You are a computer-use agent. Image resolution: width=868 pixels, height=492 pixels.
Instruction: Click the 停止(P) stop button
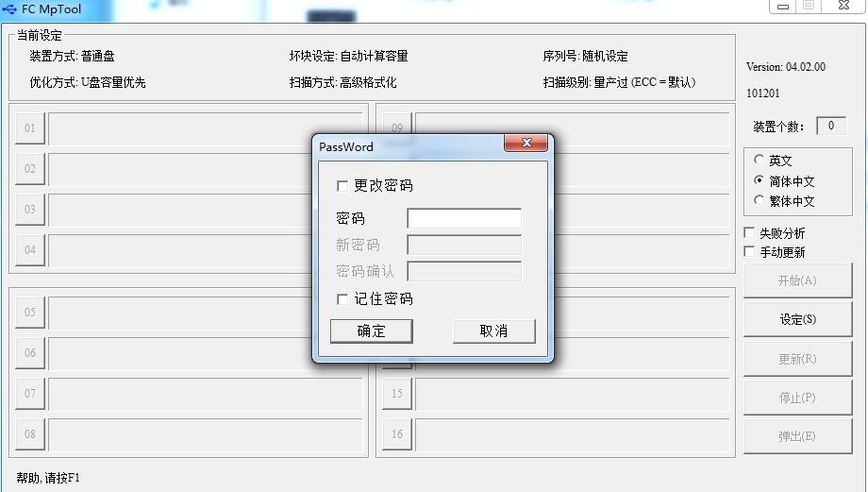pyautogui.click(x=797, y=398)
